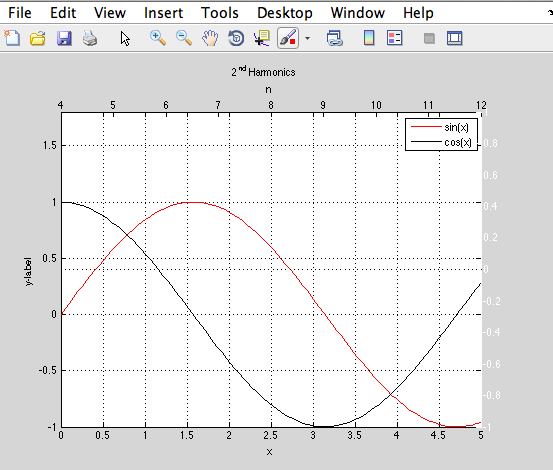This screenshot has height=470, width=553.
Task: Open the Desktop menu
Action: pyautogui.click(x=285, y=13)
